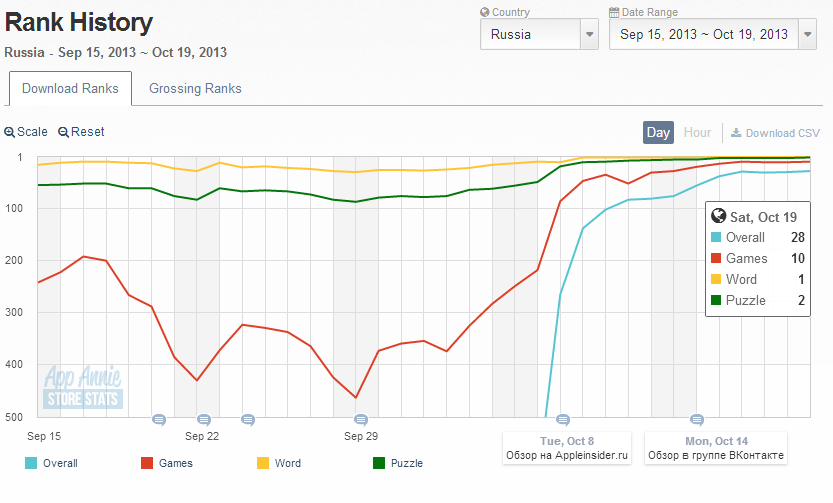
Task: Click the magnifier icon next to Scale
Action: pos(10,132)
